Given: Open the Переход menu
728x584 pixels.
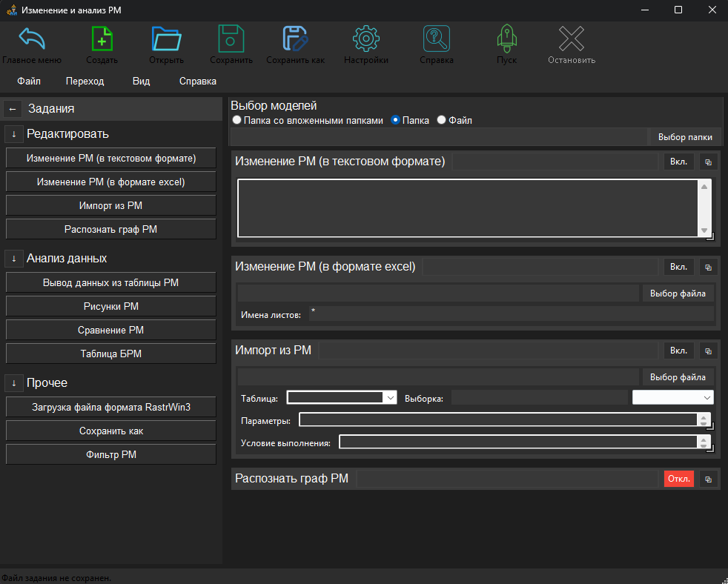Looking at the screenshot, I should [x=85, y=82].
